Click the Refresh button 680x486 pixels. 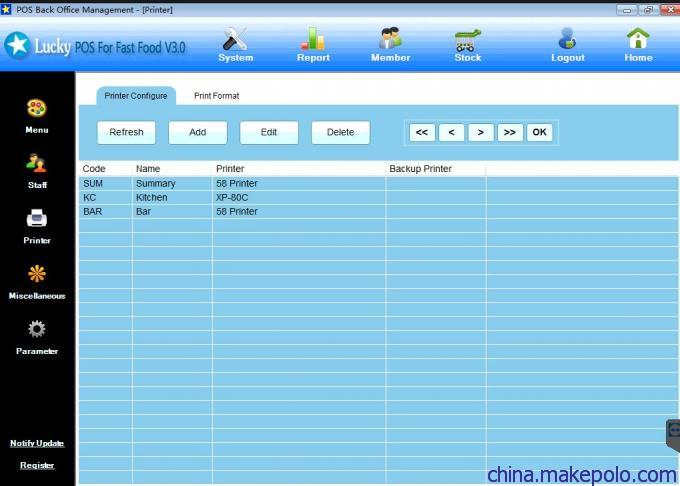point(126,132)
